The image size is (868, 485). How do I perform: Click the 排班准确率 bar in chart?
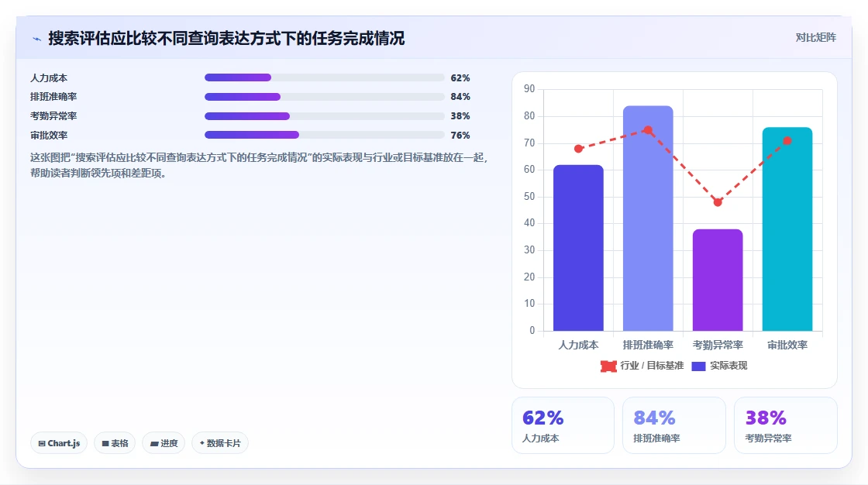[648, 218]
